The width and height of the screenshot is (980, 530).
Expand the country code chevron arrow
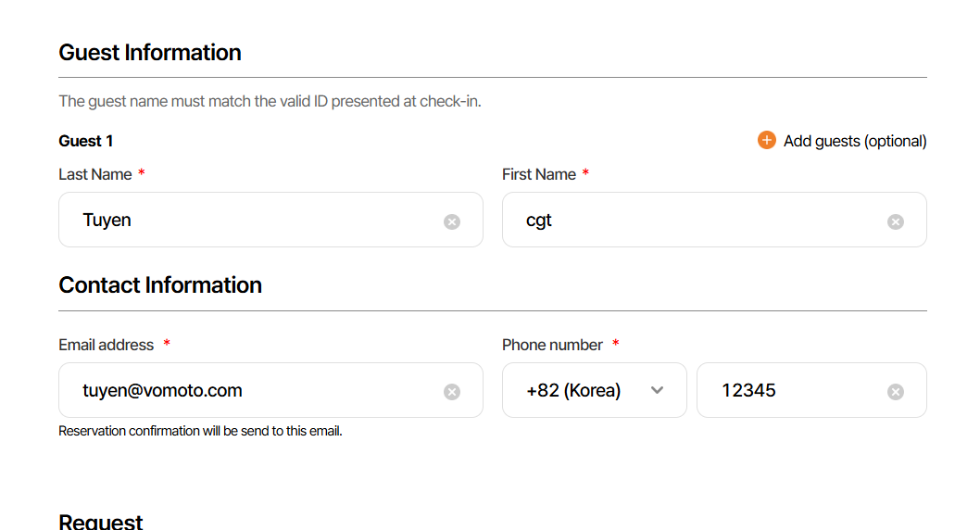tap(658, 390)
